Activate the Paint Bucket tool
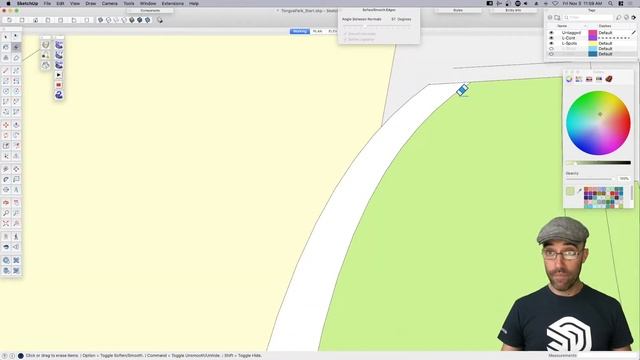The height and width of the screenshot is (360, 640). pos(6,47)
